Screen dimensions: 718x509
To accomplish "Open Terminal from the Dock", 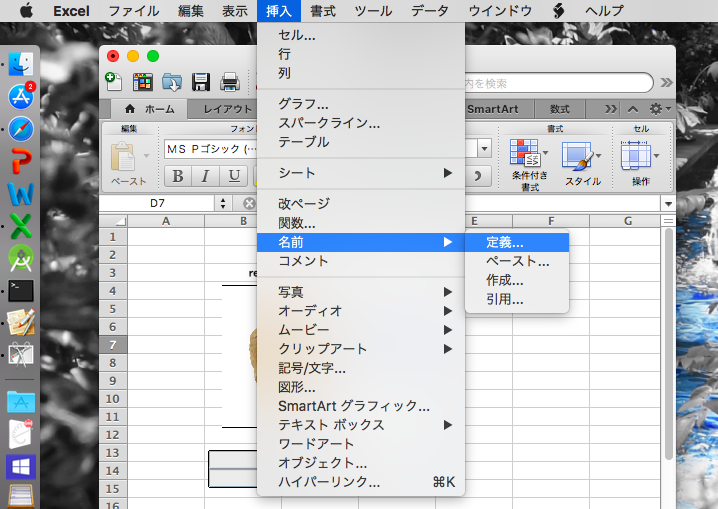I will tap(21, 291).
